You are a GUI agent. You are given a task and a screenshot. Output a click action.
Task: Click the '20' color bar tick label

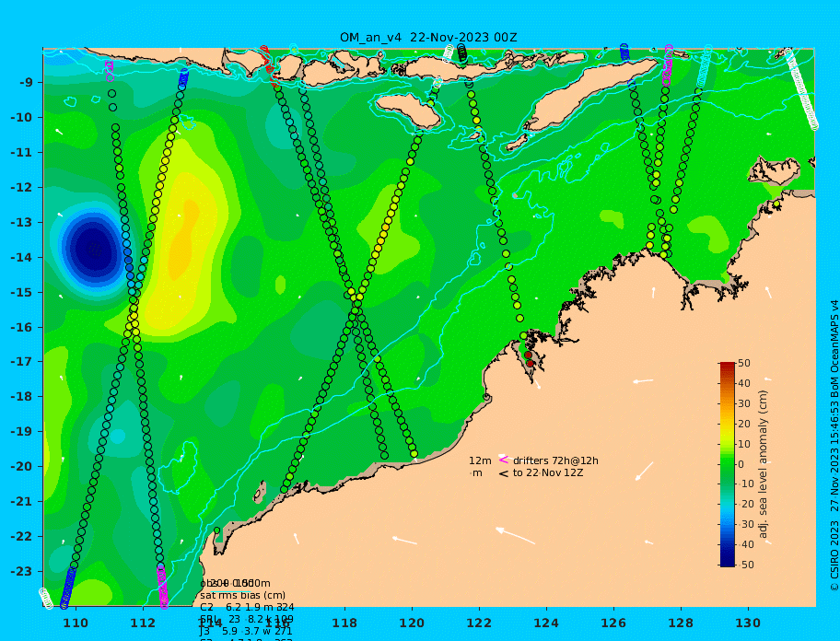[744, 424]
